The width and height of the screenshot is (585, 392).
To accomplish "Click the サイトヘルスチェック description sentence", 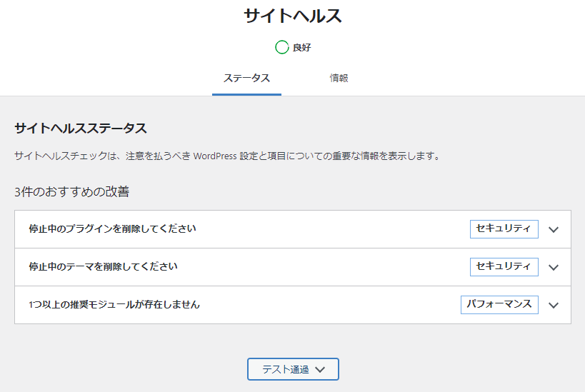I will click(x=227, y=156).
